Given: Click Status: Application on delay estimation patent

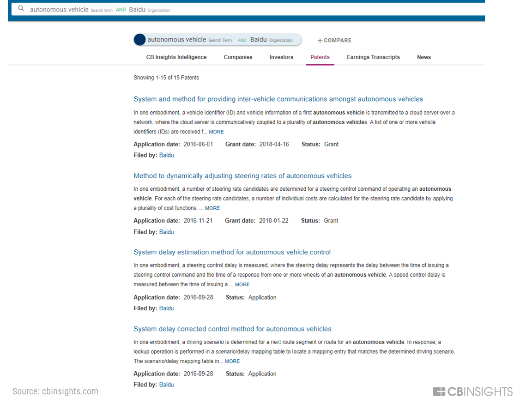Looking at the screenshot, I should (x=251, y=297).
